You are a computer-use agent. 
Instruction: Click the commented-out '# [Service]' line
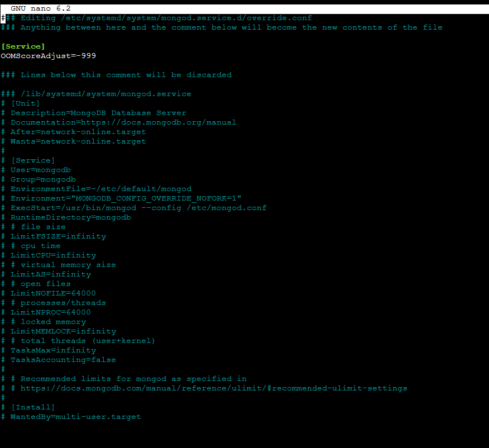coord(28,160)
